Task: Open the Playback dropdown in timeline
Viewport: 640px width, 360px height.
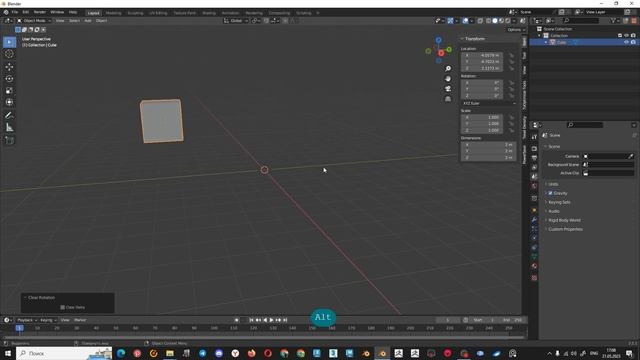Action: pos(27,320)
